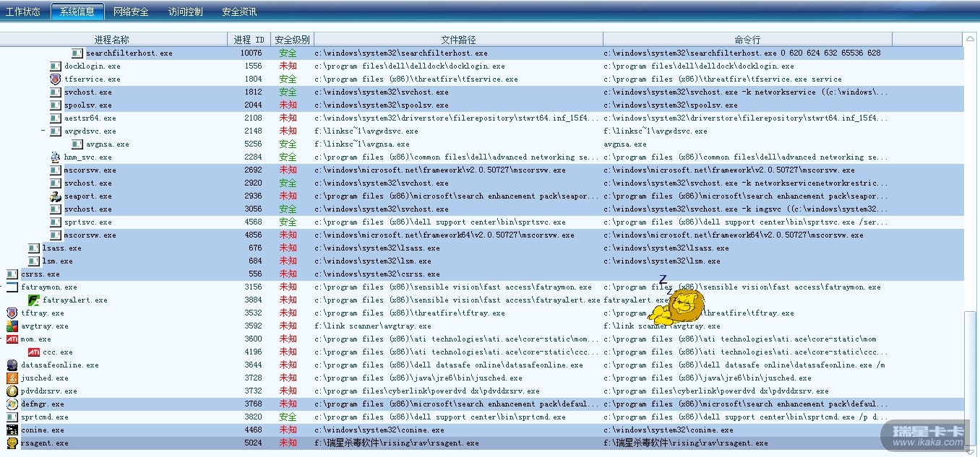Click the pdvddxsrv.exe PowerDVD icon
Image resolution: width=980 pixels, height=457 pixels.
click(x=12, y=391)
